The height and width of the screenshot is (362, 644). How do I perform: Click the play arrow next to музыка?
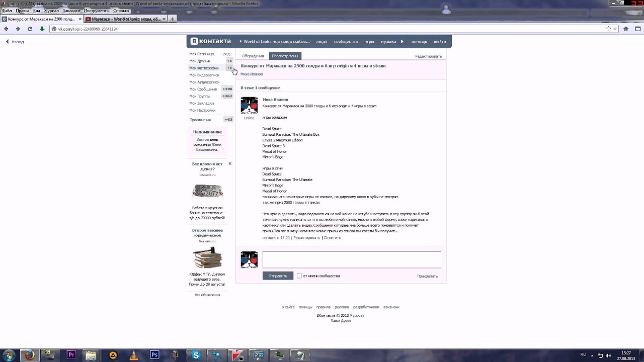pos(402,42)
